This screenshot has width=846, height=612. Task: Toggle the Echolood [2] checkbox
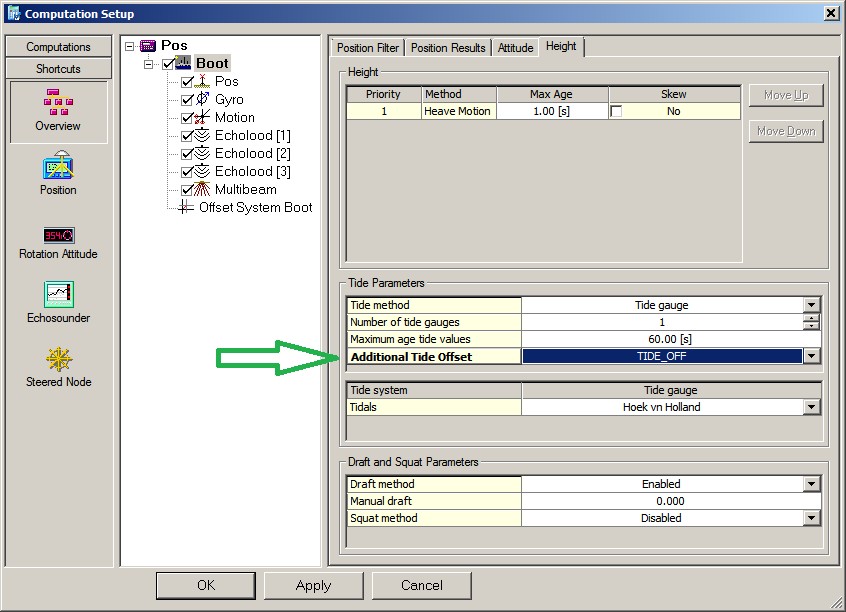(x=187, y=154)
